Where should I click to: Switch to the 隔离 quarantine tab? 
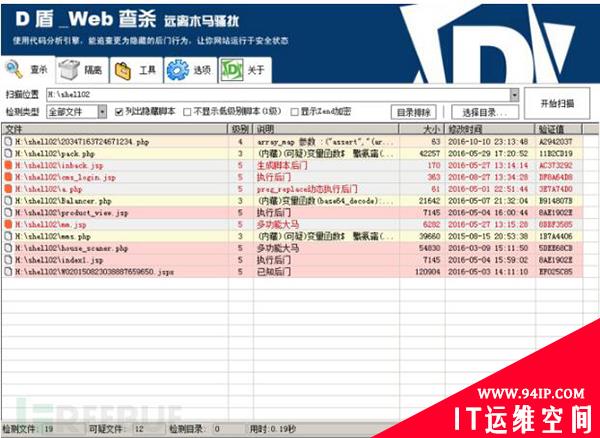(x=82, y=70)
